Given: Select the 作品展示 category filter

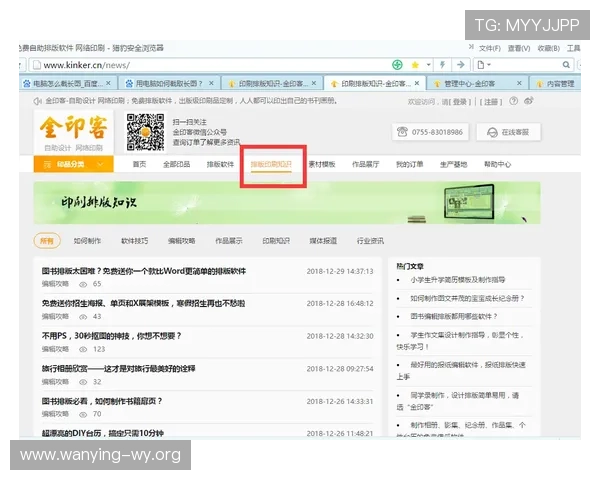Looking at the screenshot, I should tap(228, 241).
